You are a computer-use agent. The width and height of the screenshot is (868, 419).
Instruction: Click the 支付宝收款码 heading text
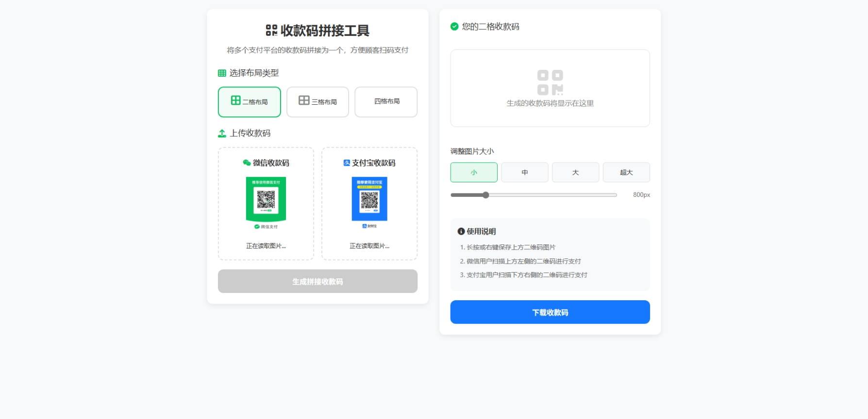374,163
